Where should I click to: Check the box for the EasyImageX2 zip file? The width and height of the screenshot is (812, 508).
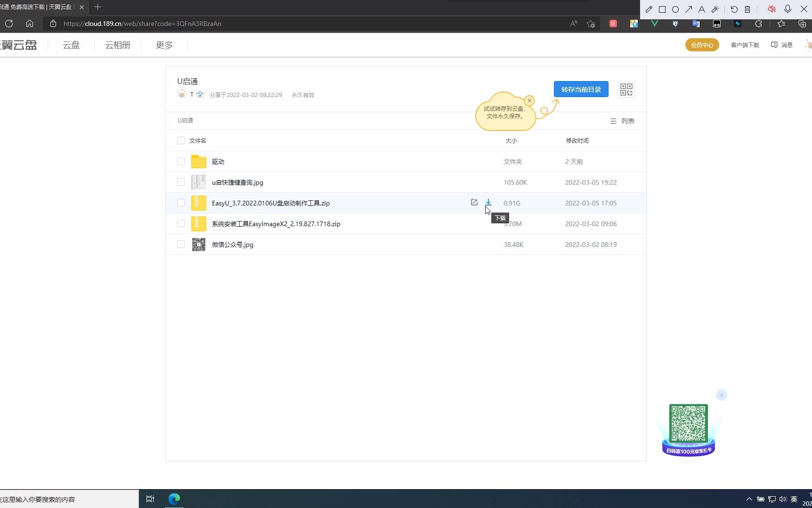[181, 223]
